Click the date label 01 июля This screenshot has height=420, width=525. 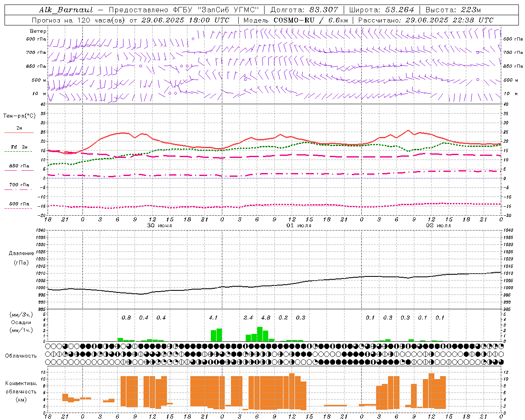coord(299,226)
